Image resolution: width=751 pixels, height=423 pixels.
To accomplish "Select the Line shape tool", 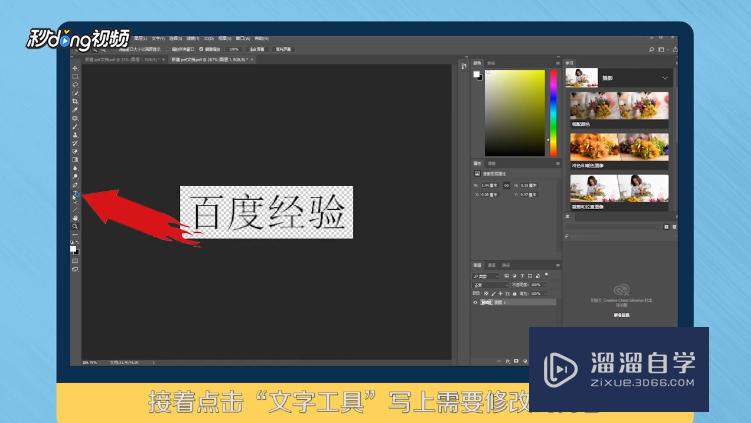I will [x=75, y=210].
